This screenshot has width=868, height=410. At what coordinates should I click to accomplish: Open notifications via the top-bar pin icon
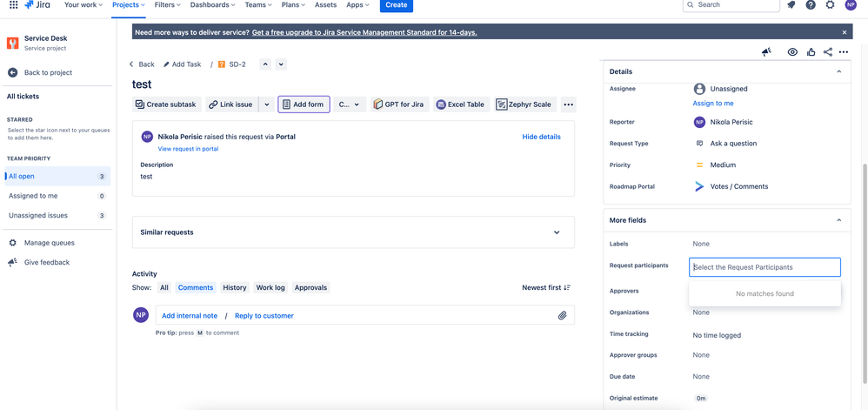pyautogui.click(x=791, y=5)
